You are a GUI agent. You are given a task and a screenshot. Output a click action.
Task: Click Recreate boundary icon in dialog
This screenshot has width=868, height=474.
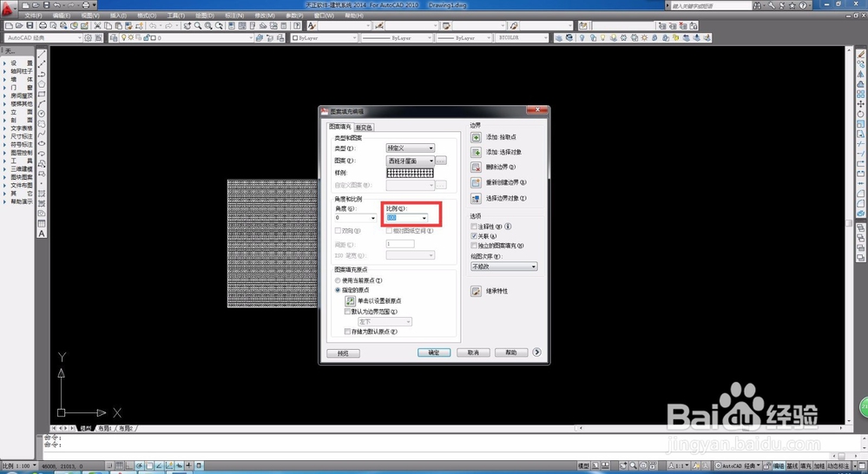(476, 182)
